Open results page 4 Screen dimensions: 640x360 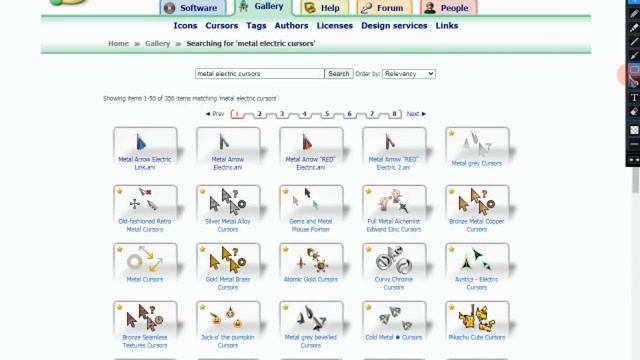pyautogui.click(x=304, y=114)
